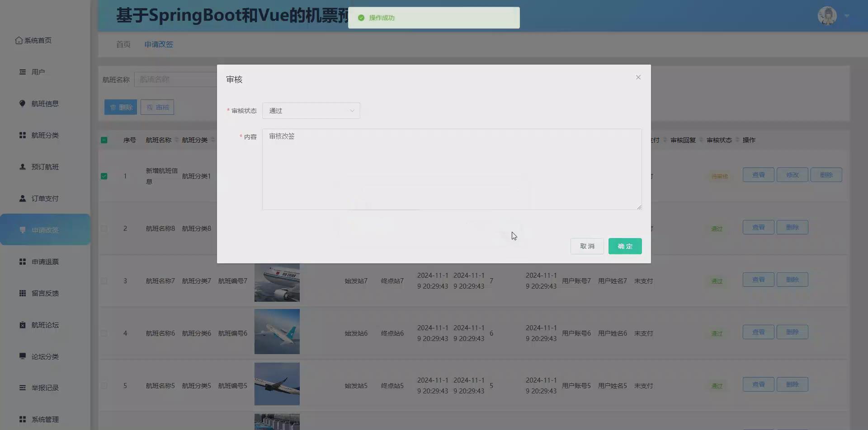Click the 内容 textarea containing 审核改签

[x=452, y=169]
